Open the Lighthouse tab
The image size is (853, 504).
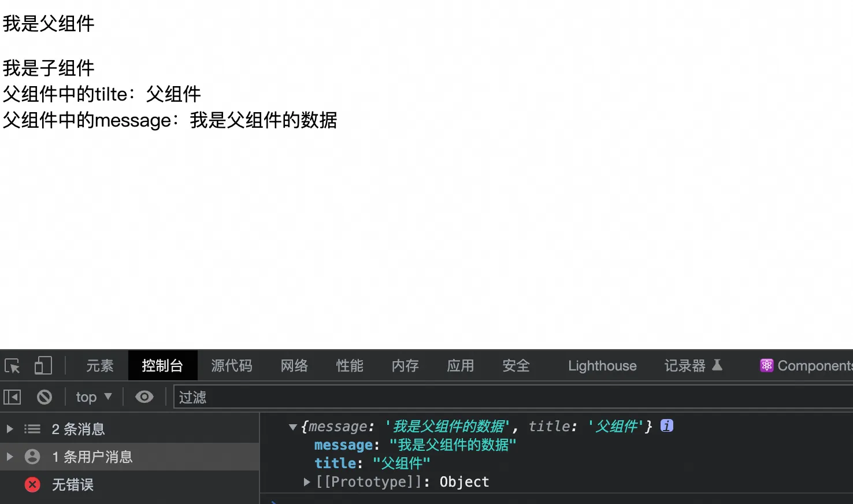[602, 366]
